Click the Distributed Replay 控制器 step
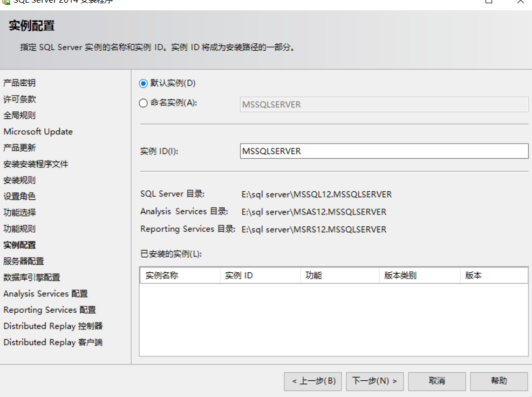This screenshot has width=532, height=397. click(53, 326)
